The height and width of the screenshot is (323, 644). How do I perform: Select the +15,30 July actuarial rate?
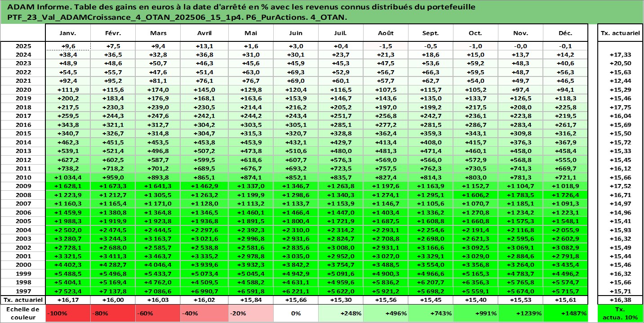pos(341,300)
